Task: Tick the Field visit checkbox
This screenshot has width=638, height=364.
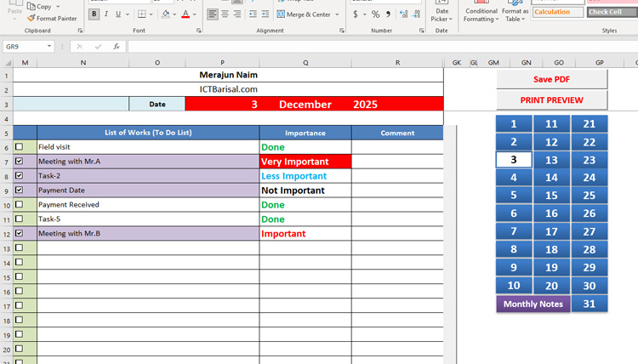Action: point(20,147)
